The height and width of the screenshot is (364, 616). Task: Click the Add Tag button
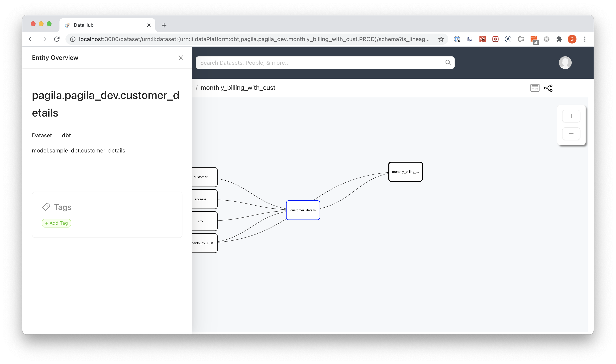(x=56, y=223)
